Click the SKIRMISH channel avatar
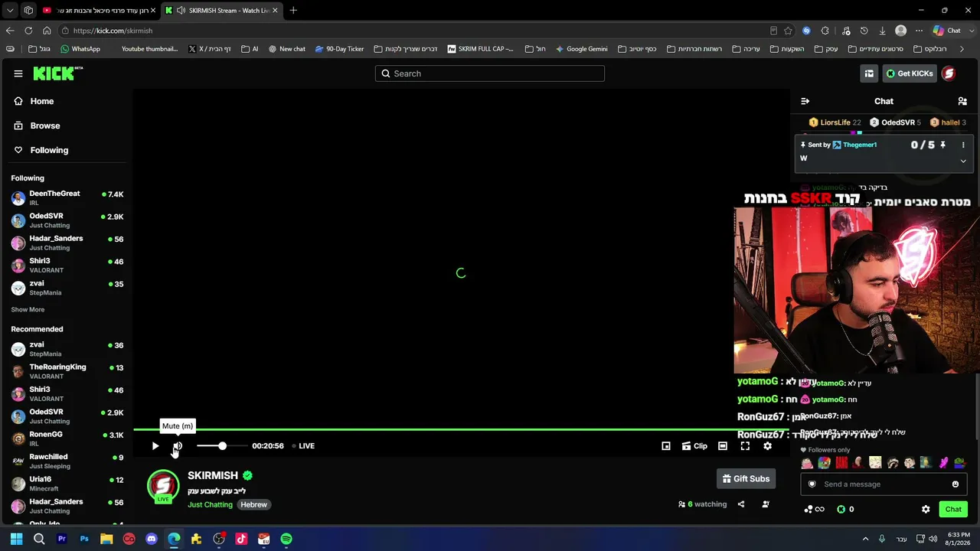Screen dimensions: 980x551 coord(163,486)
